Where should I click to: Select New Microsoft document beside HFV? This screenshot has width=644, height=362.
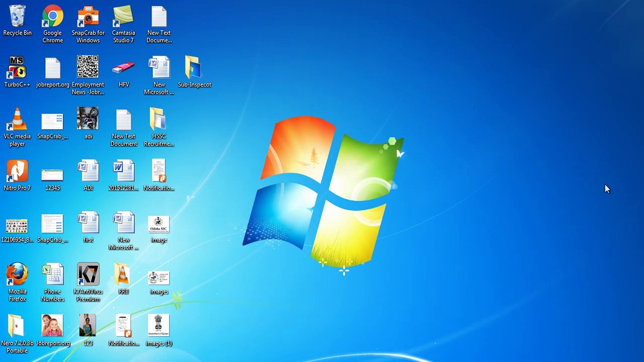coord(159,75)
